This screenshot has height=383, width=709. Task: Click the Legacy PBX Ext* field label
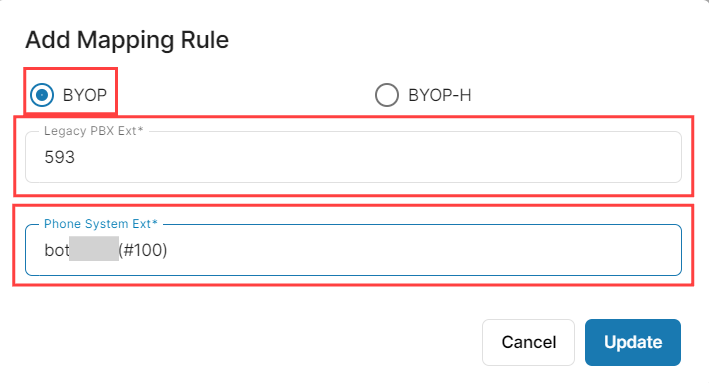(94, 131)
